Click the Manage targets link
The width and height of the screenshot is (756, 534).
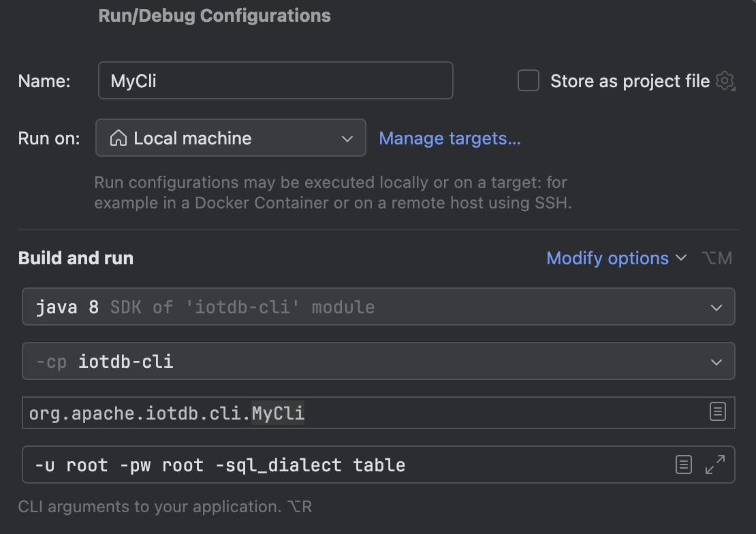[450, 138]
